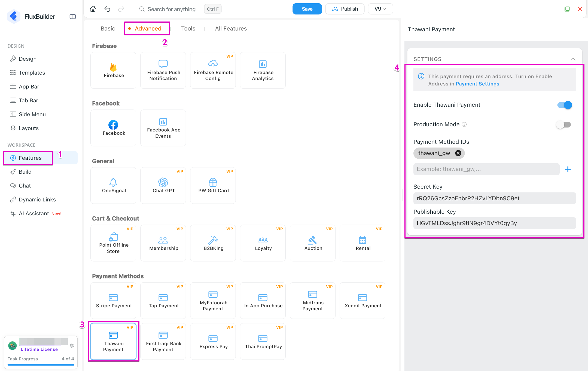The height and width of the screenshot is (371, 588).
Task: Open the V9 version dropdown
Action: 380,9
